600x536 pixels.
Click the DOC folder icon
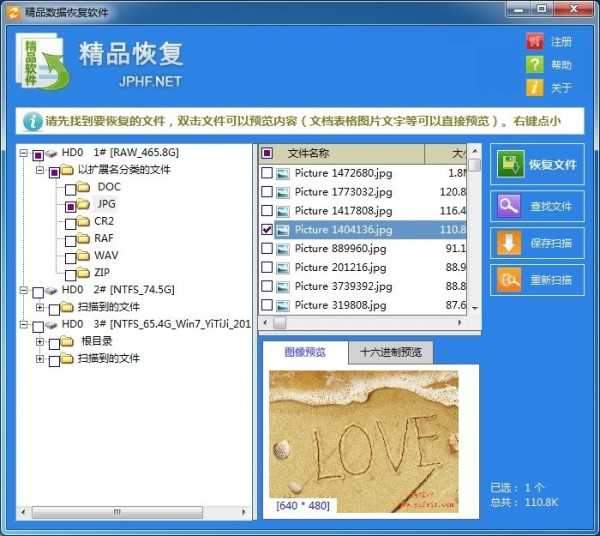[83, 187]
